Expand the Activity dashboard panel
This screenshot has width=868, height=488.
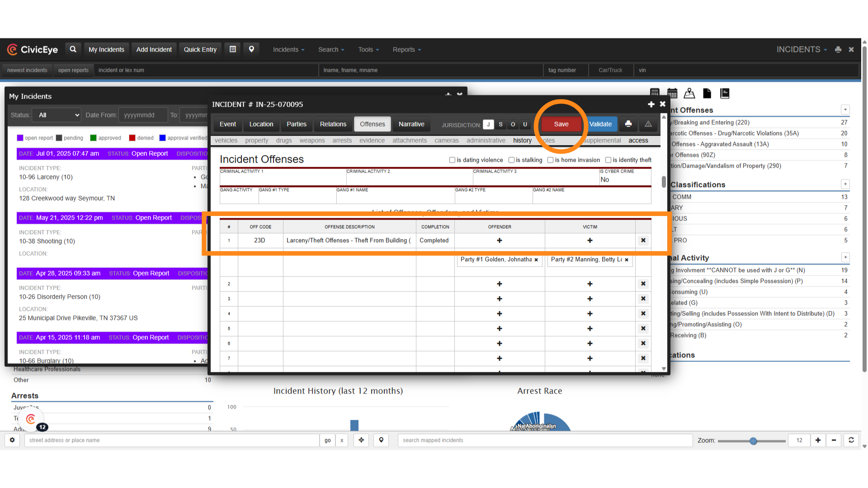click(845, 257)
